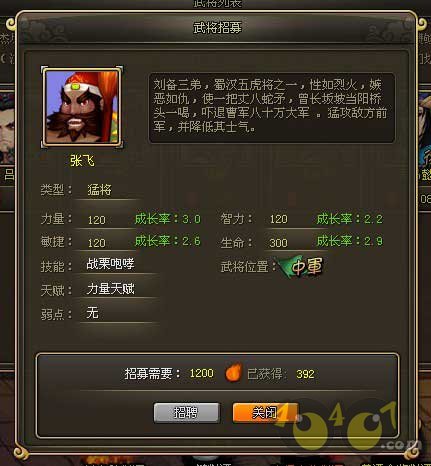Screen dimensions: 431x466
Task: Click the 武将招募 dialog title
Action: [x=218, y=27]
